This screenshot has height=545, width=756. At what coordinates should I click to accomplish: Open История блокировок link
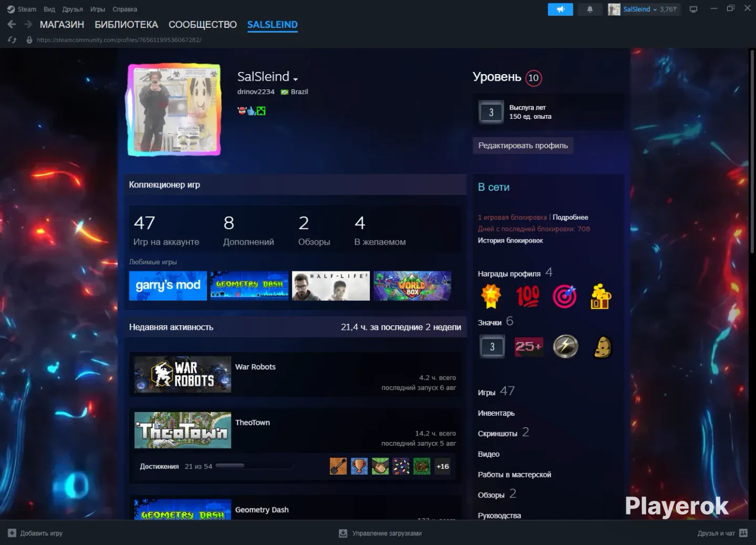[x=510, y=240]
